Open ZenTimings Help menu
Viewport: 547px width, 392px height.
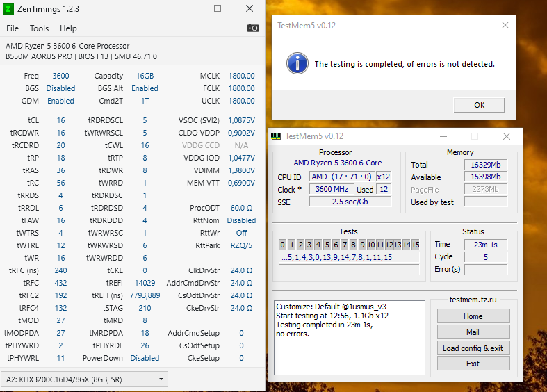[x=68, y=28]
